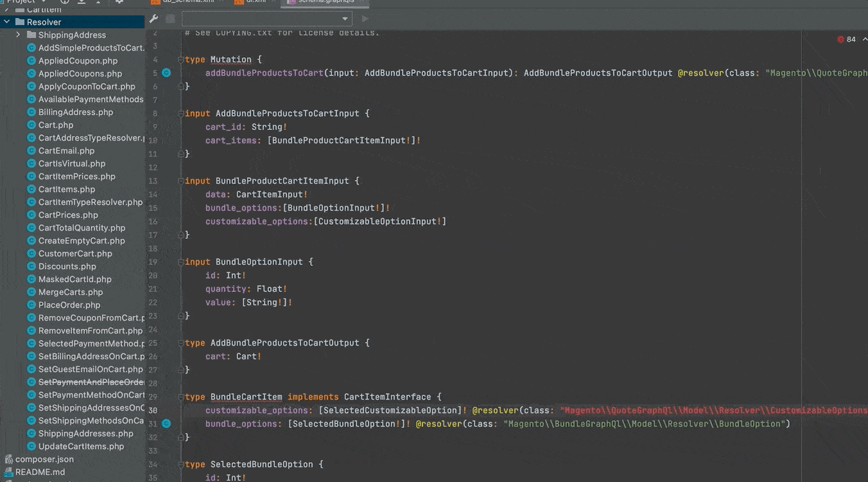Screen dimensions: 868x482
Task: Click the run query play icon
Action: [365, 19]
